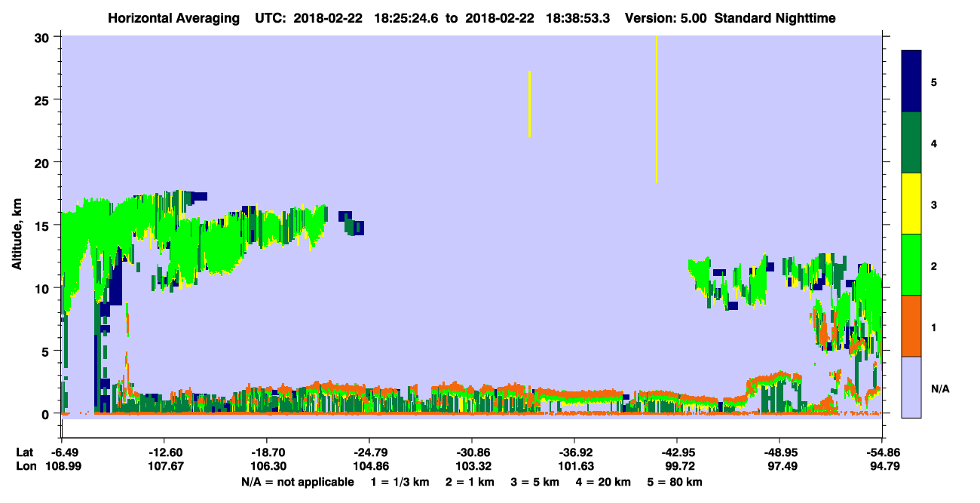Click latitude value -12.60

tap(164, 452)
